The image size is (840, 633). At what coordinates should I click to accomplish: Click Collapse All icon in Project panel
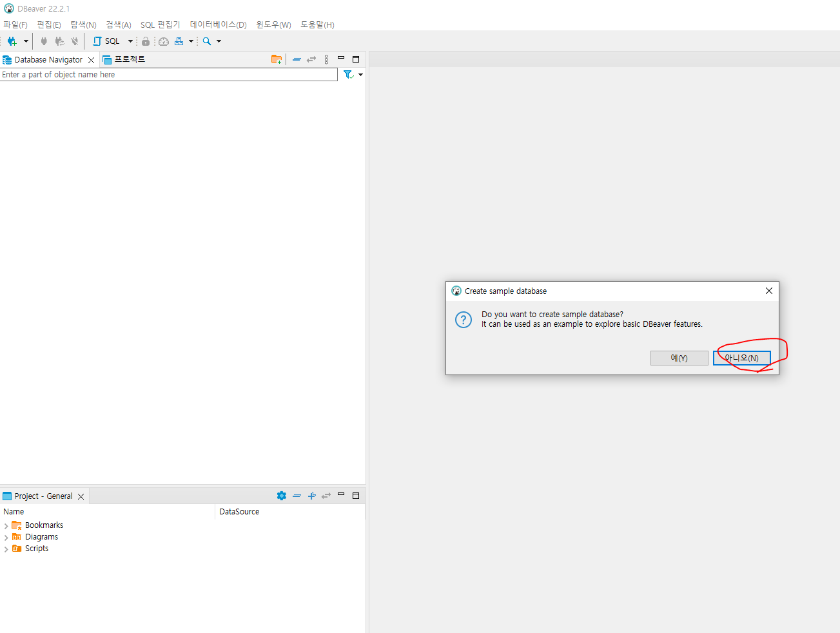[297, 496]
